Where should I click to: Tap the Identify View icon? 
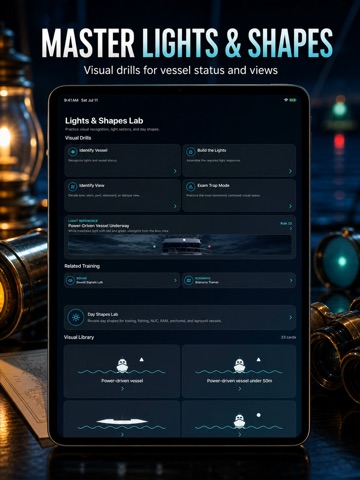pos(72,187)
